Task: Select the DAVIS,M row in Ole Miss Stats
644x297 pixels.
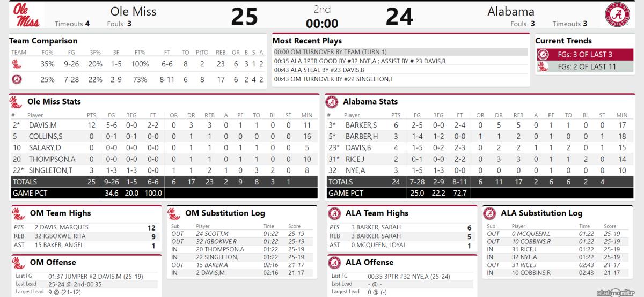Action: pos(138,125)
